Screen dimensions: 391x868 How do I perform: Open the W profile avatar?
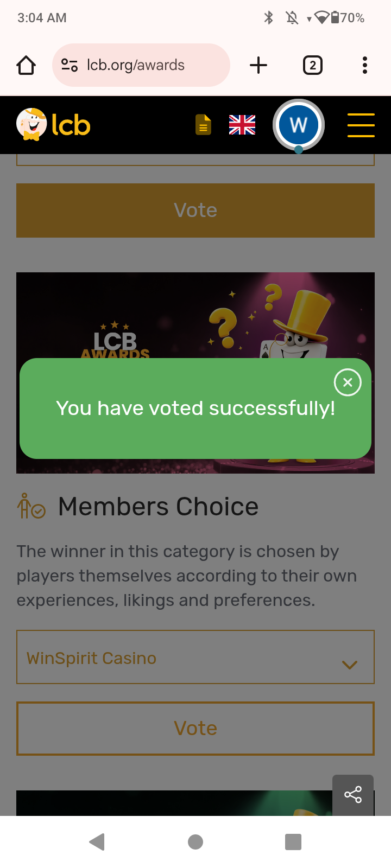(x=299, y=125)
